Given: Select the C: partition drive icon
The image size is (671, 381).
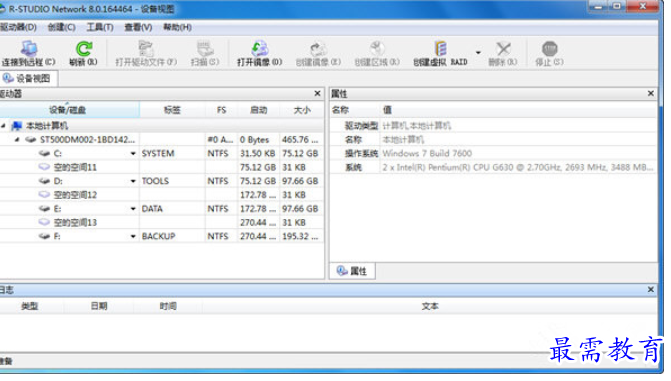Looking at the screenshot, I should (x=45, y=153).
